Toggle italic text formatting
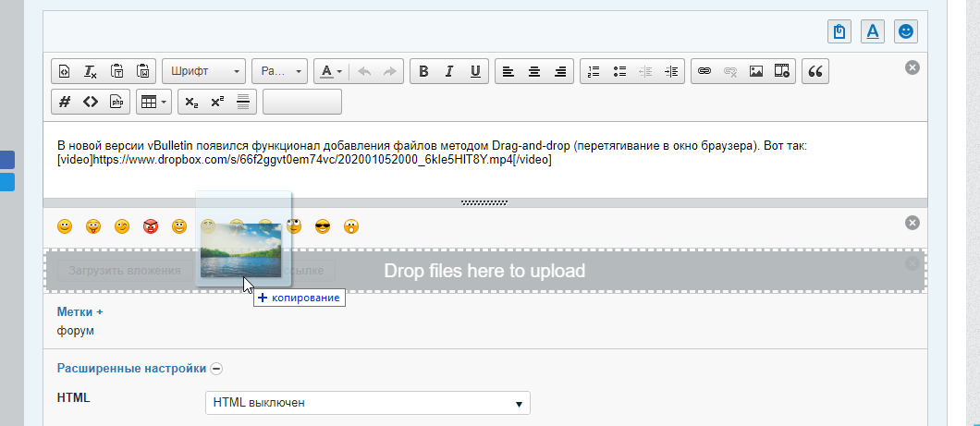980x426 pixels. point(449,71)
